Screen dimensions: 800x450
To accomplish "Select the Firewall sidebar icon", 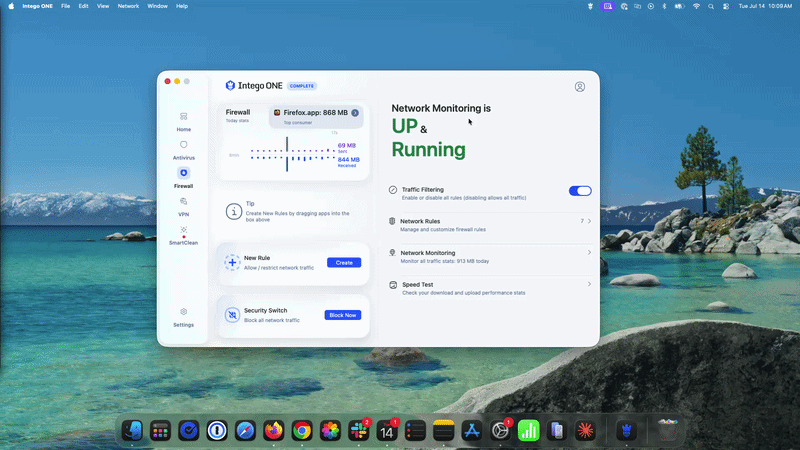I will [184, 173].
